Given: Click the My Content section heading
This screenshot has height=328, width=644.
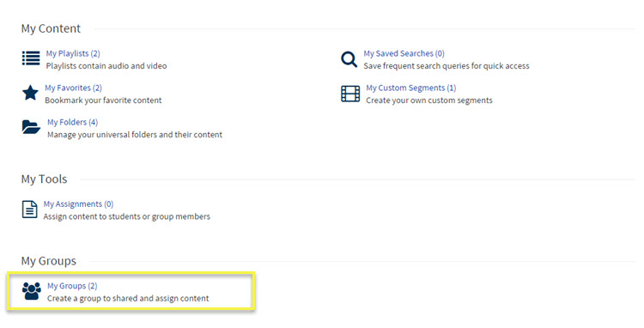Looking at the screenshot, I should tap(51, 28).
